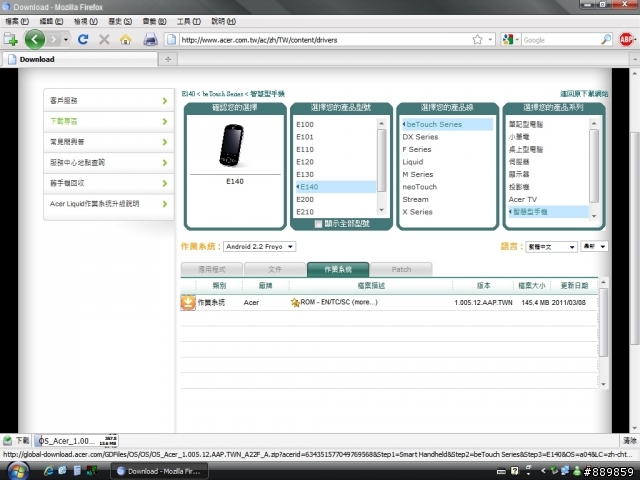Viewport: 640px width, 480px height.
Task: Click the Firefox back arrow button
Action: pyautogui.click(x=35, y=40)
